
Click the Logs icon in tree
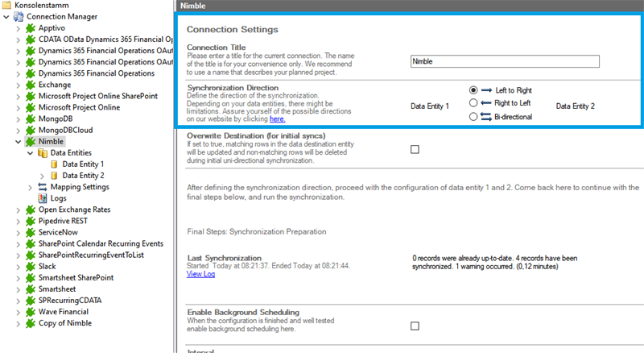(43, 197)
